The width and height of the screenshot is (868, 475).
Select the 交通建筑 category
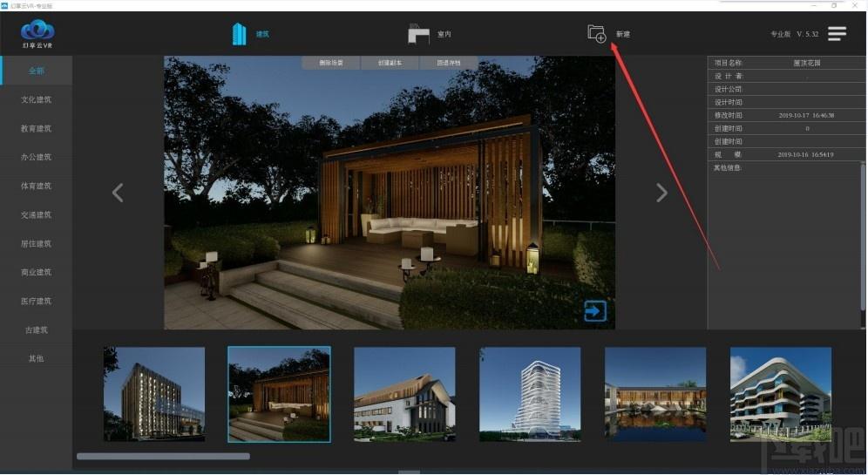point(36,214)
